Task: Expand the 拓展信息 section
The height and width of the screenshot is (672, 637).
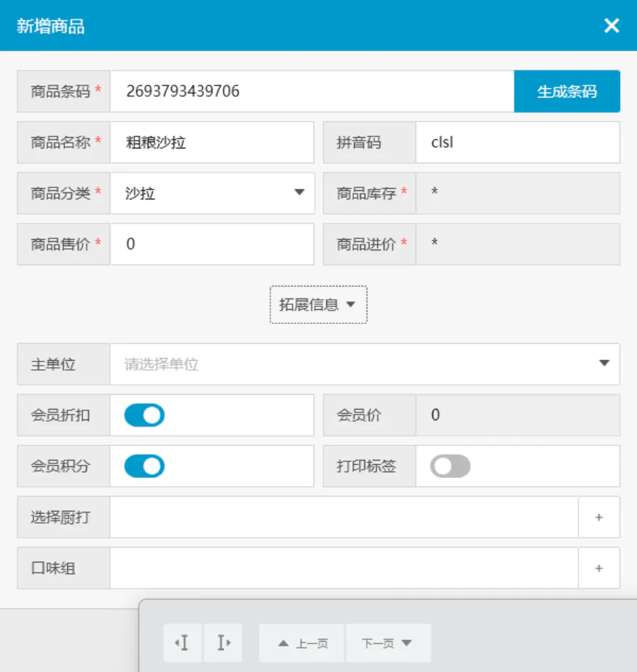Action: (318, 305)
